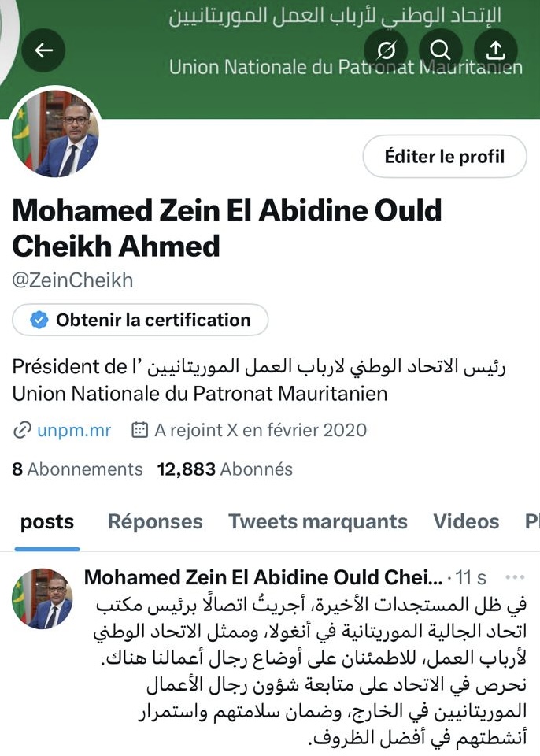
Task: Tap the circular slashed icon in header
Action: 387,50
